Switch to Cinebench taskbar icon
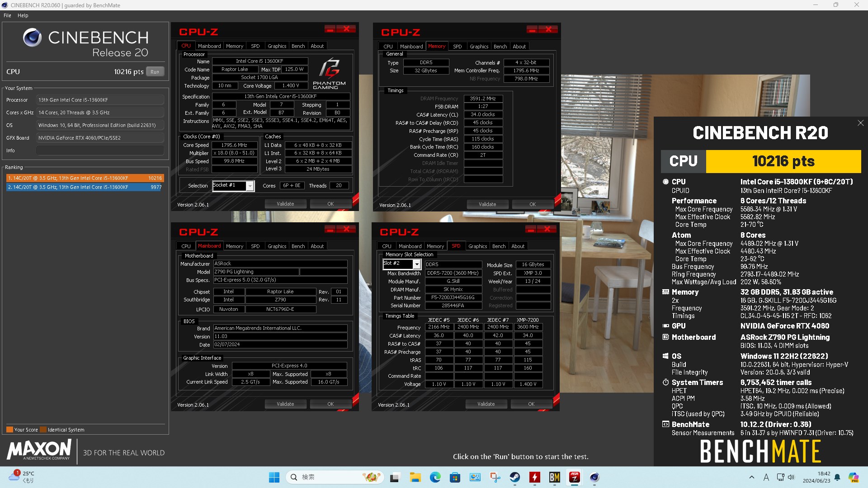This screenshot has width=868, height=488. point(594,477)
